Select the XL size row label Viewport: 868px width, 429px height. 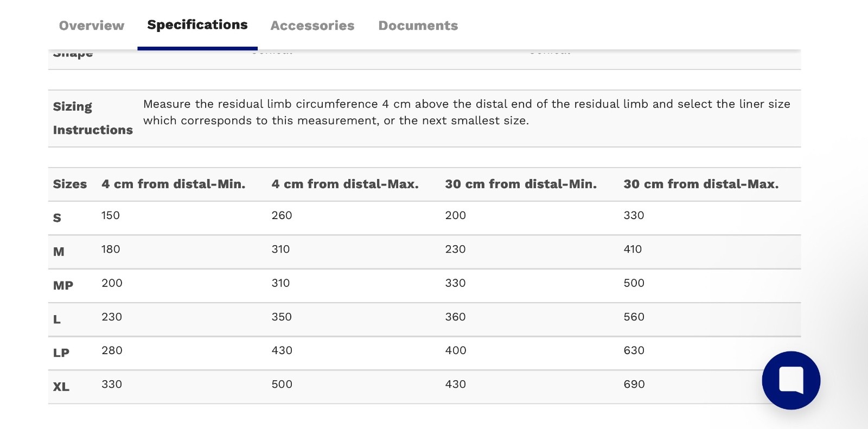pyautogui.click(x=61, y=387)
